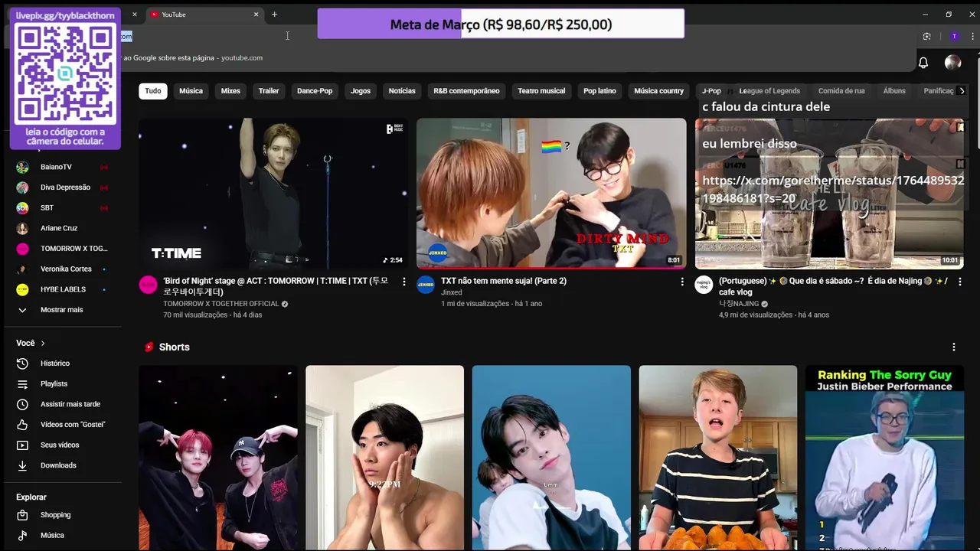The height and width of the screenshot is (551, 980).
Task: Open TOMORROW X TOGETHER OFFICIAL channel link
Action: (220, 304)
